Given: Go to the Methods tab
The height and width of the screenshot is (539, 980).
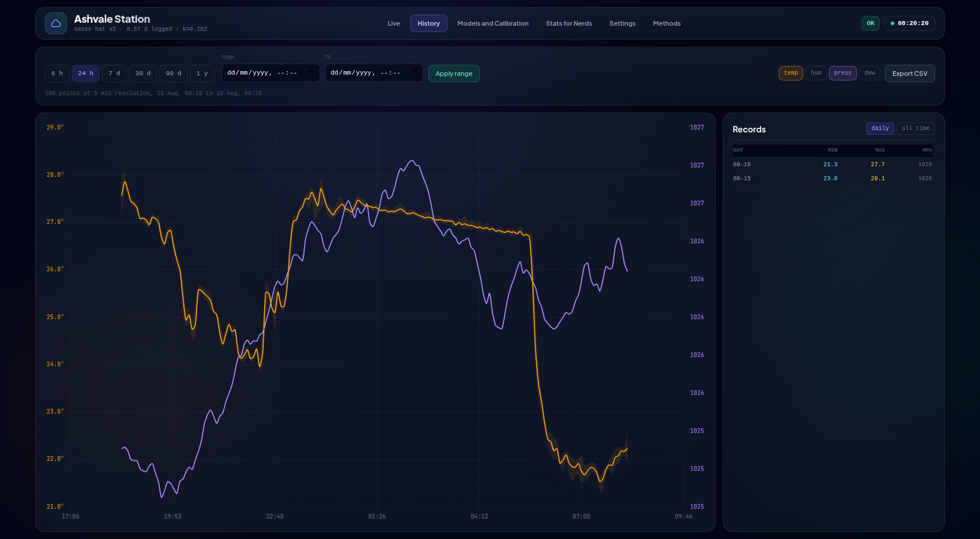Looking at the screenshot, I should (x=667, y=23).
